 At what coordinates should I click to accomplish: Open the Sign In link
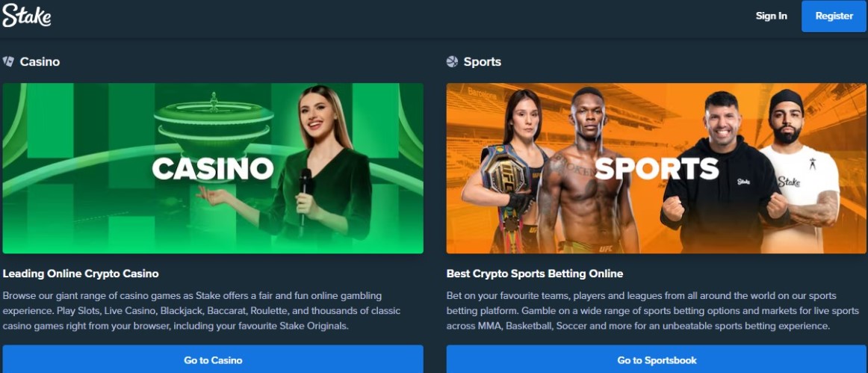771,16
